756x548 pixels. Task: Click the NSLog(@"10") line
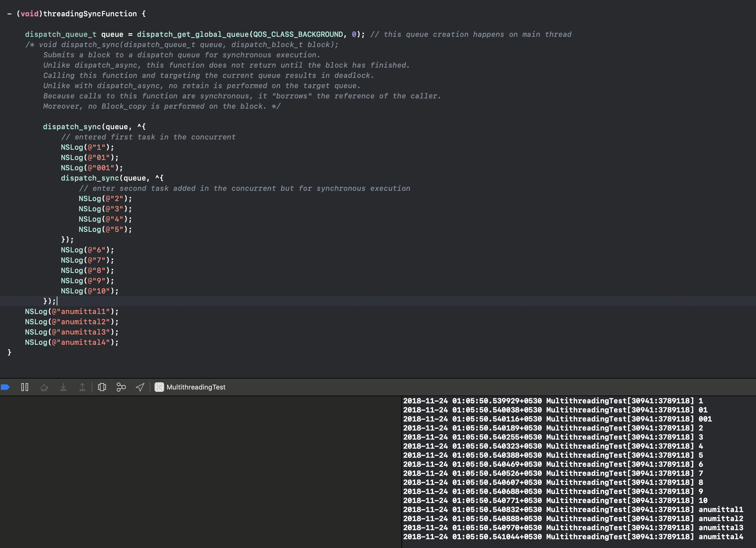(x=90, y=291)
